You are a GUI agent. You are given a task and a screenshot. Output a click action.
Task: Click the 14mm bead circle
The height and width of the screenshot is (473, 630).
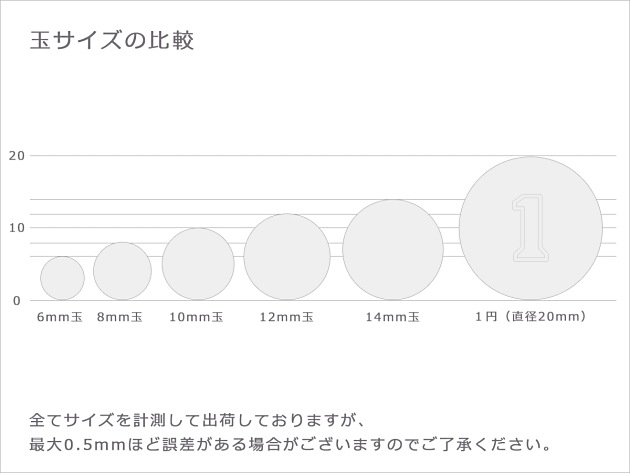pyautogui.click(x=393, y=250)
